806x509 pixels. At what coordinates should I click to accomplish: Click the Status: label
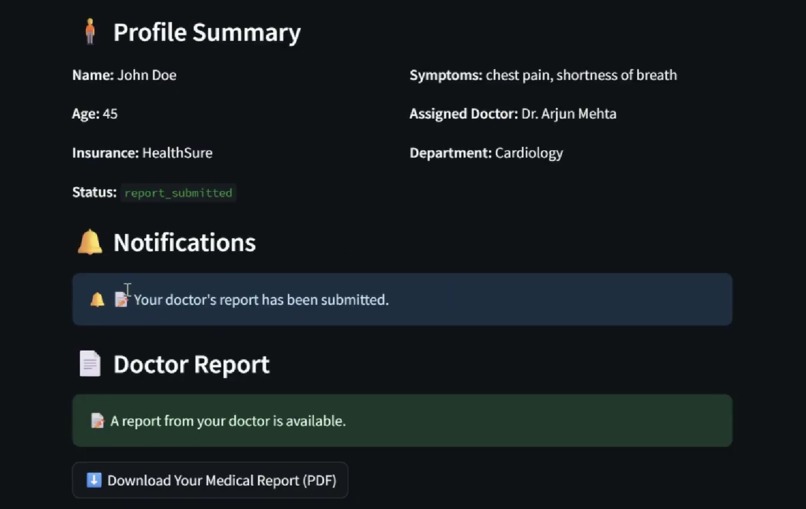pos(95,192)
